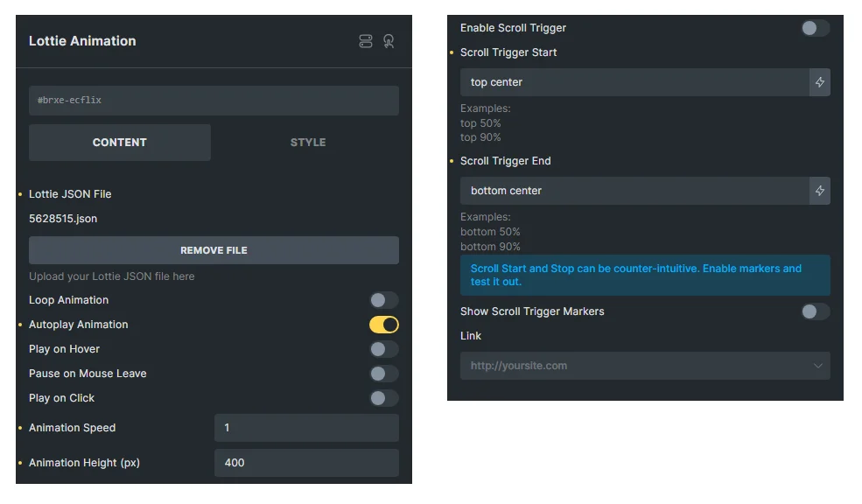Image resolution: width=862 pixels, height=504 pixels.
Task: Click dynamic data bolt for Scroll Trigger Start
Action: point(820,82)
